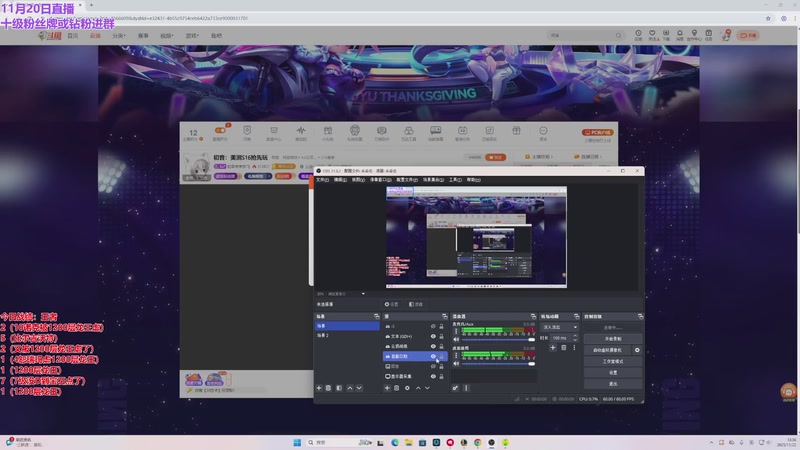Viewport: 800px width, 450px height.
Task: Adjust the Desktop Audio volume slider
Action: coord(498,364)
